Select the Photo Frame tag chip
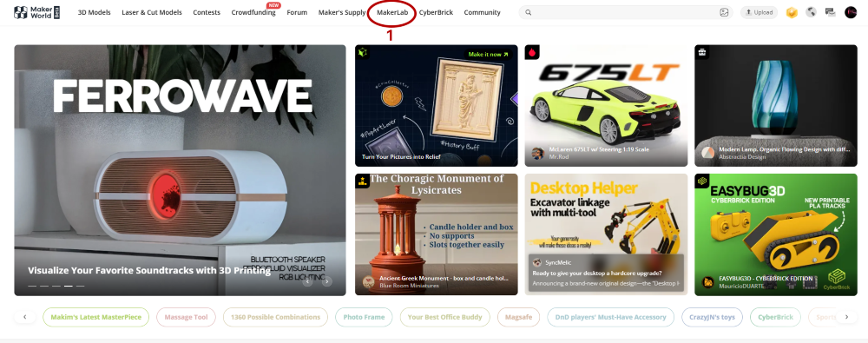The height and width of the screenshot is (343, 868). click(364, 317)
